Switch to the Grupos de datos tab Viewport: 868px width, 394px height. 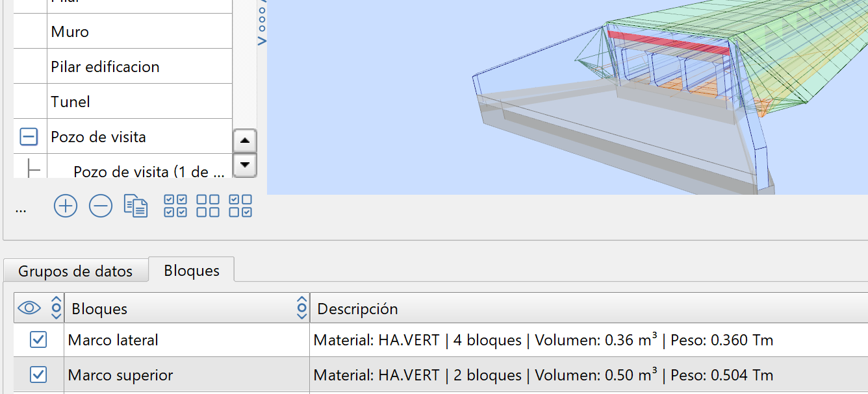(75, 271)
